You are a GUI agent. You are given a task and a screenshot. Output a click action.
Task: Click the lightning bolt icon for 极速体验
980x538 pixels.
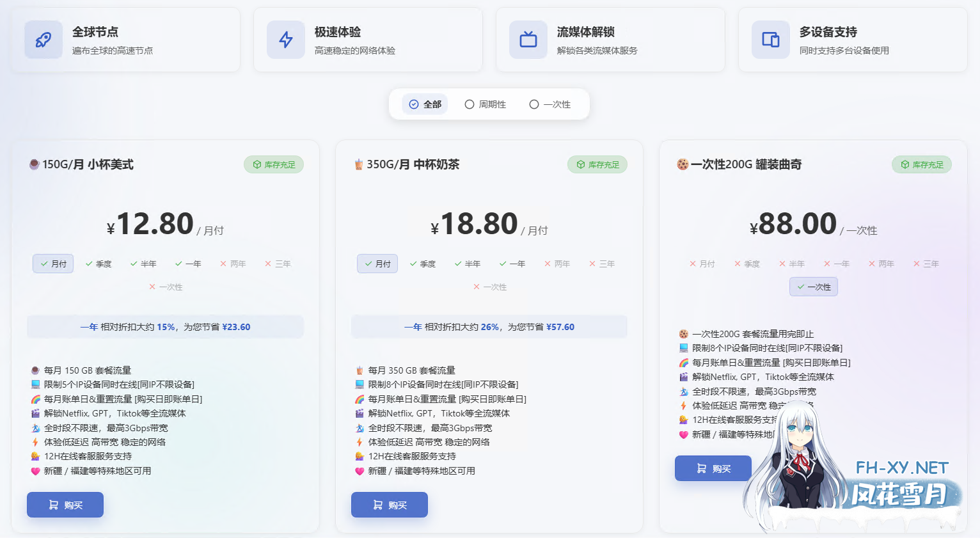(x=286, y=40)
